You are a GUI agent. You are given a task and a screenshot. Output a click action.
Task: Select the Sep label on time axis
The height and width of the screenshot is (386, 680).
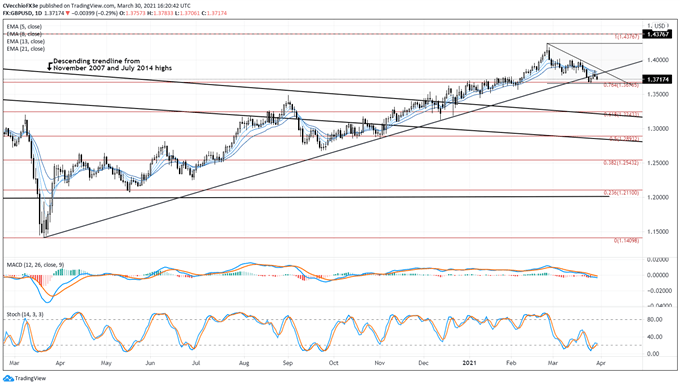(288, 363)
